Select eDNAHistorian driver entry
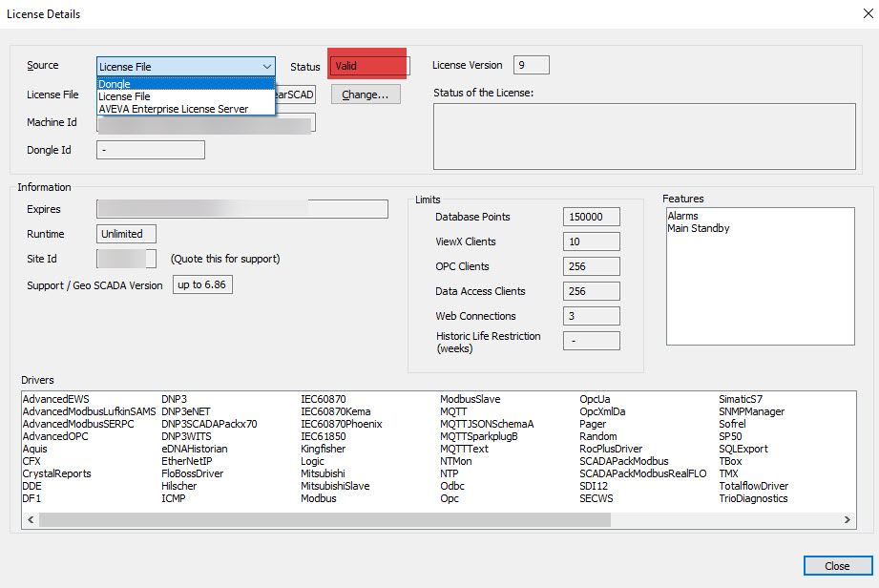879x588 pixels. [x=195, y=449]
